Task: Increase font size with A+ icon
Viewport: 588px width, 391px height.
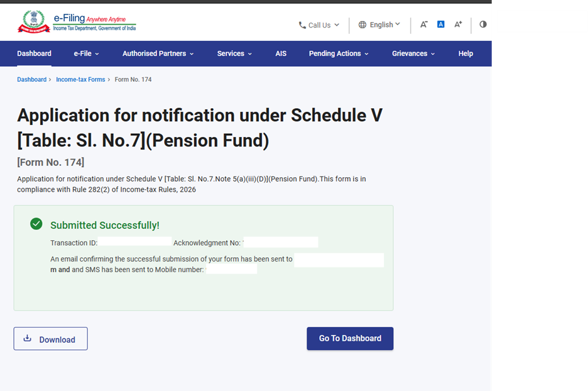Action: (x=458, y=25)
